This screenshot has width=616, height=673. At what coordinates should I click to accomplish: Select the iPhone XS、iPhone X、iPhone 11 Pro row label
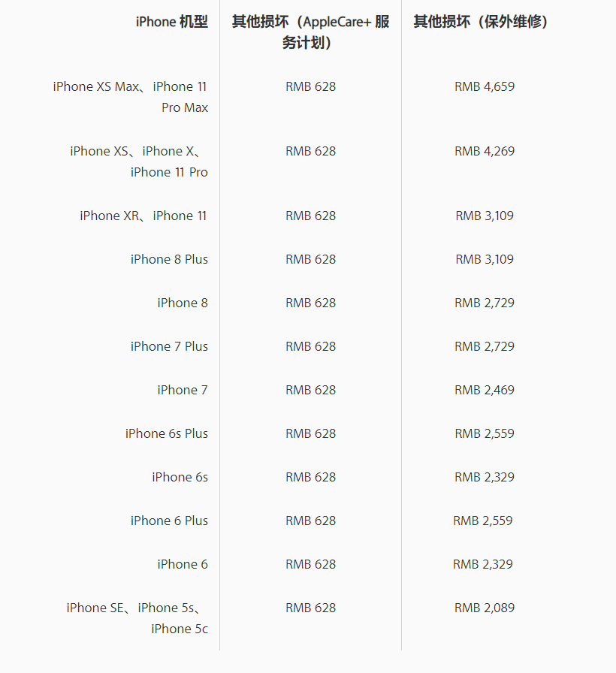(x=139, y=161)
